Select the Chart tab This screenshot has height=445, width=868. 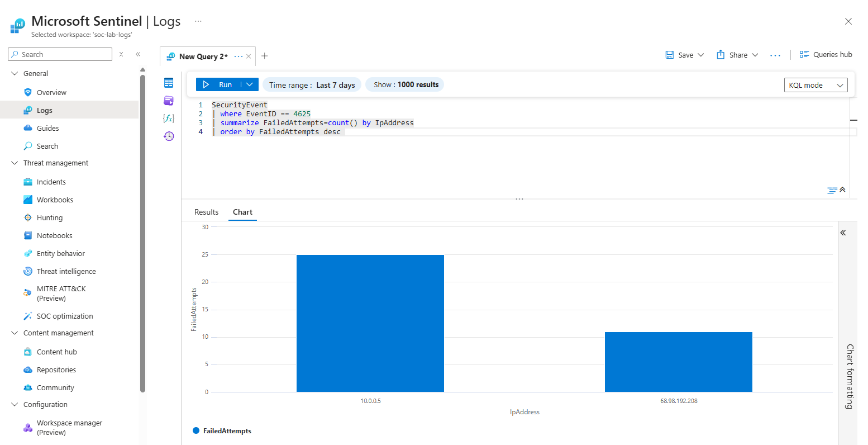(x=242, y=212)
